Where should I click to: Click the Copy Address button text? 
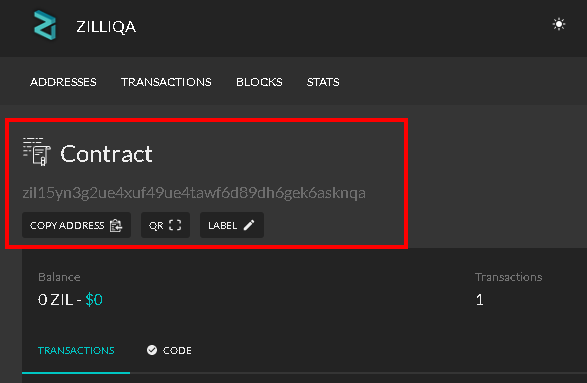[x=67, y=225]
